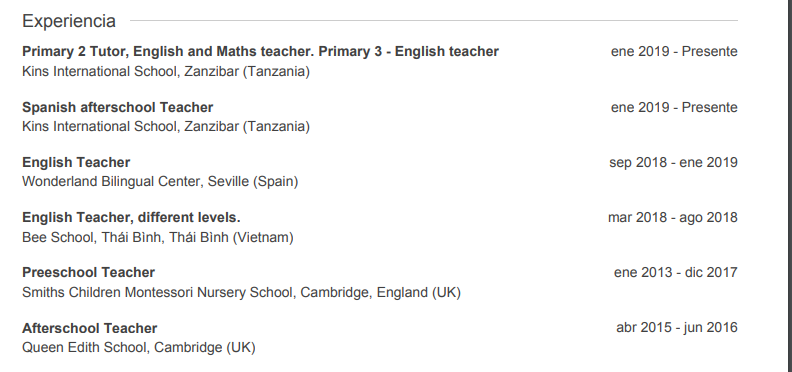
Task: Select the Primary 2 Tutor job title
Action: coord(260,52)
